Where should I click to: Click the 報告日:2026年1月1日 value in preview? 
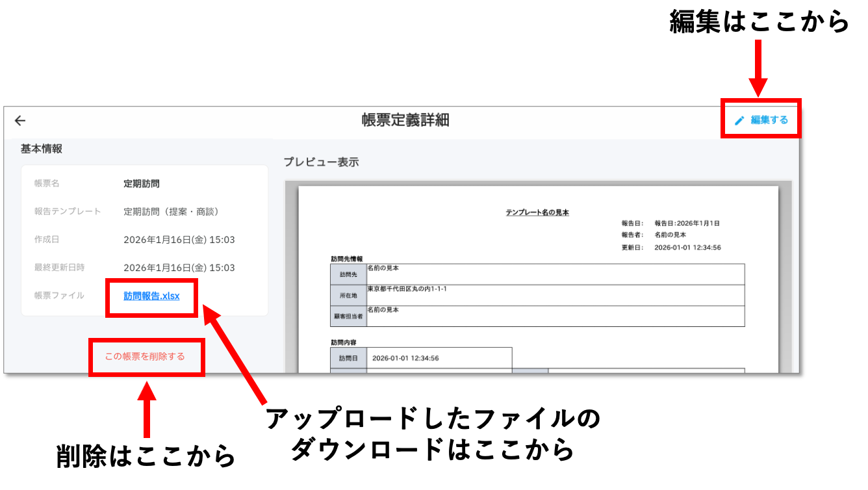pyautogui.click(x=687, y=223)
